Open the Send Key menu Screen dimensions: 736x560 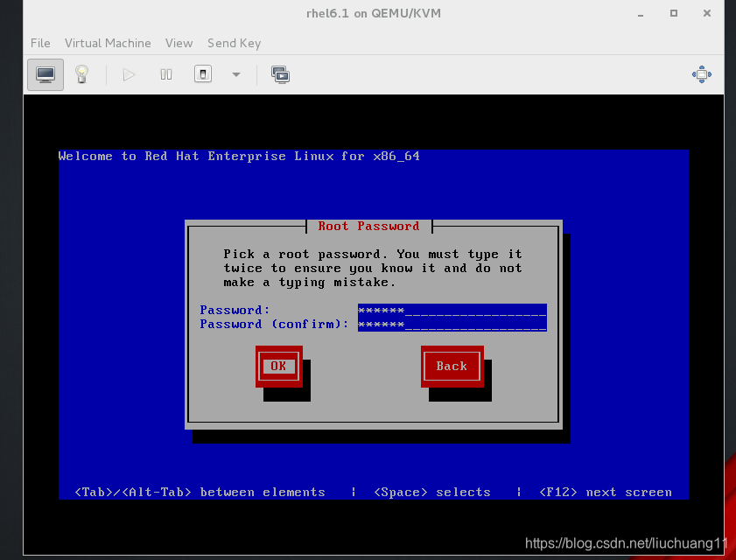click(235, 43)
